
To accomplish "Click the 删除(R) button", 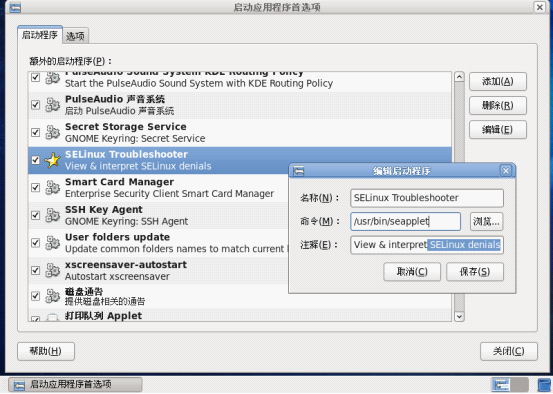I will point(498,105).
